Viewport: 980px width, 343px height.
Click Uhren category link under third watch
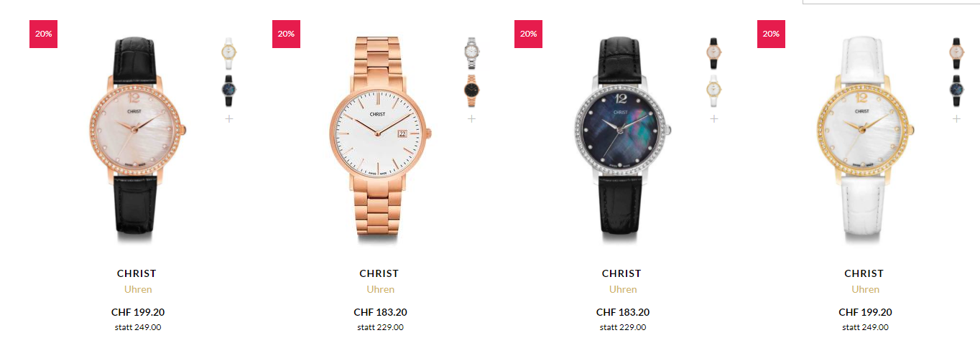(x=623, y=289)
